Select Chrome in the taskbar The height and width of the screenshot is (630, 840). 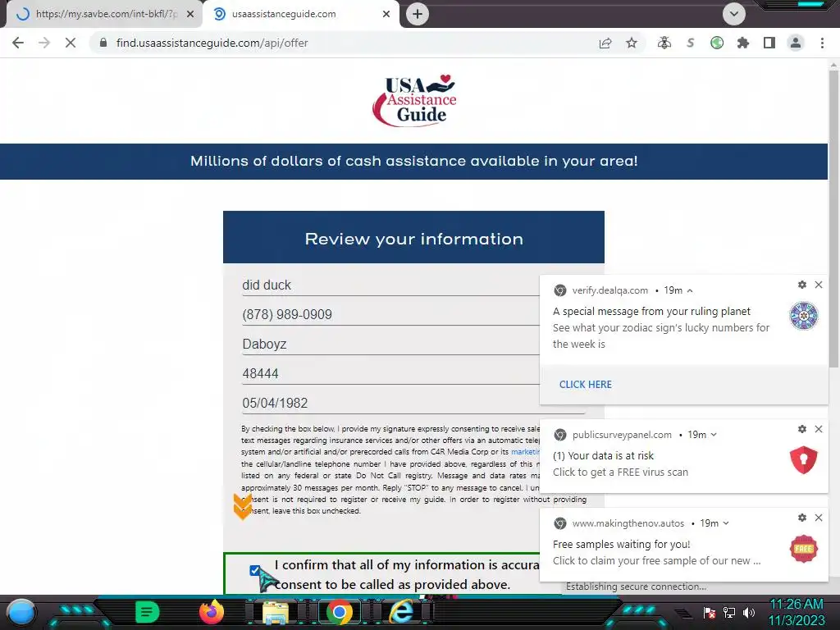[x=339, y=612]
